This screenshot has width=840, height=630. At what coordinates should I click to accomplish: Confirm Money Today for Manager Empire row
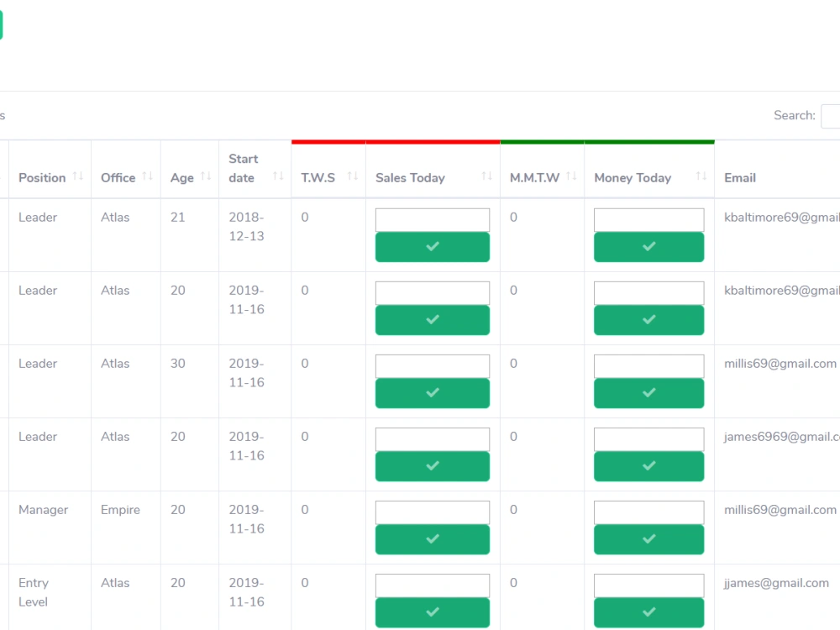(648, 539)
